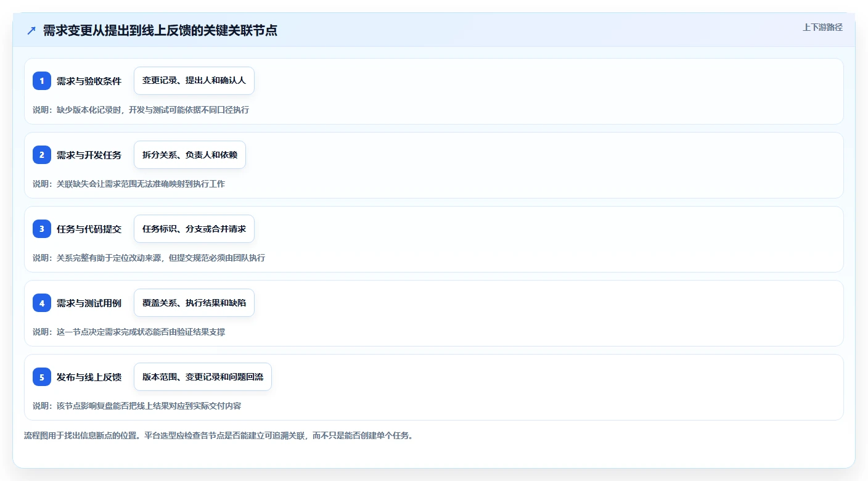868x481 pixels.
Task: Click the 任务与代码提交 step title
Action: point(89,229)
